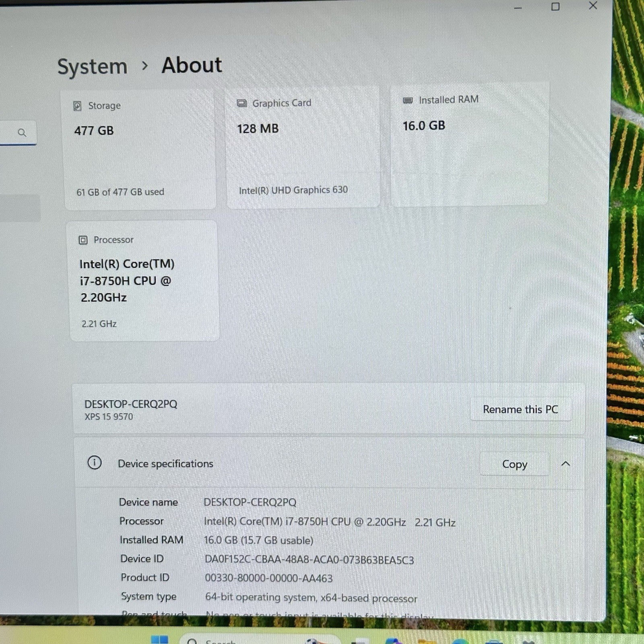Click the System type value '64-bit operating system'

311,597
